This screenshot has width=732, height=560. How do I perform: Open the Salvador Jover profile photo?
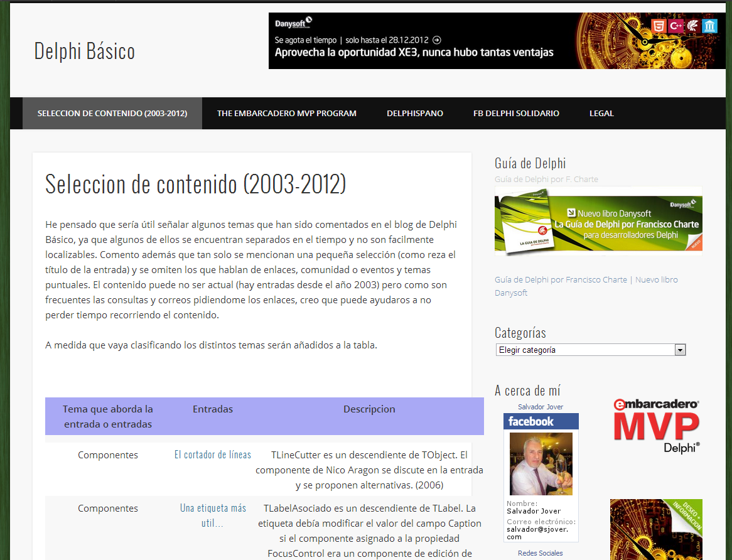coord(541,464)
